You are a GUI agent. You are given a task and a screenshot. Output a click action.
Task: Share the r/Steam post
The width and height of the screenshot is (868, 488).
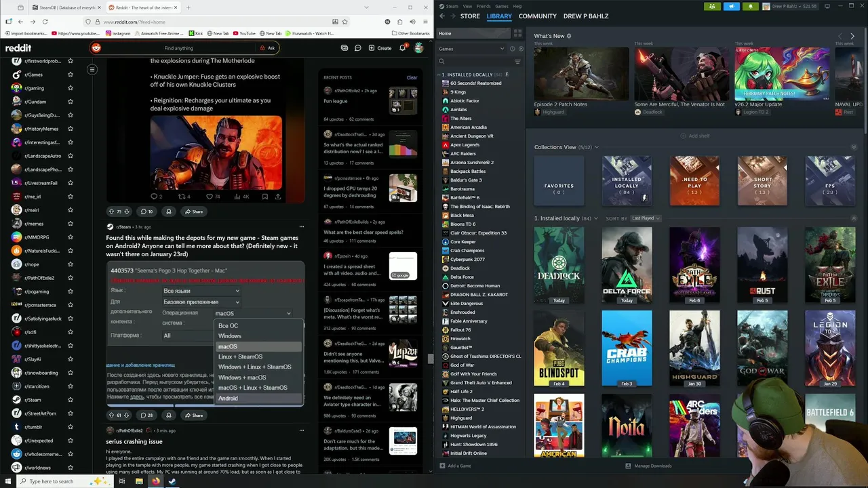pos(193,415)
